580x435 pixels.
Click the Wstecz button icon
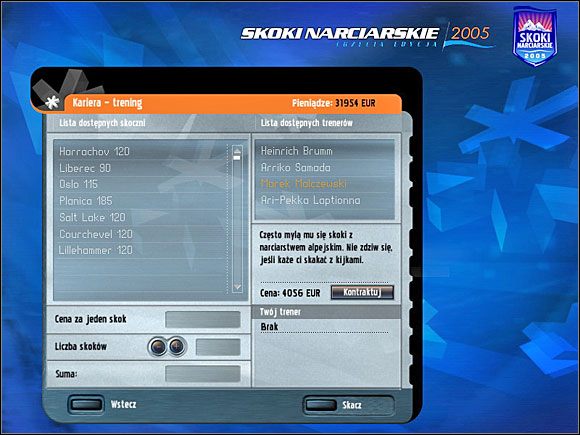pyautogui.click(x=86, y=404)
